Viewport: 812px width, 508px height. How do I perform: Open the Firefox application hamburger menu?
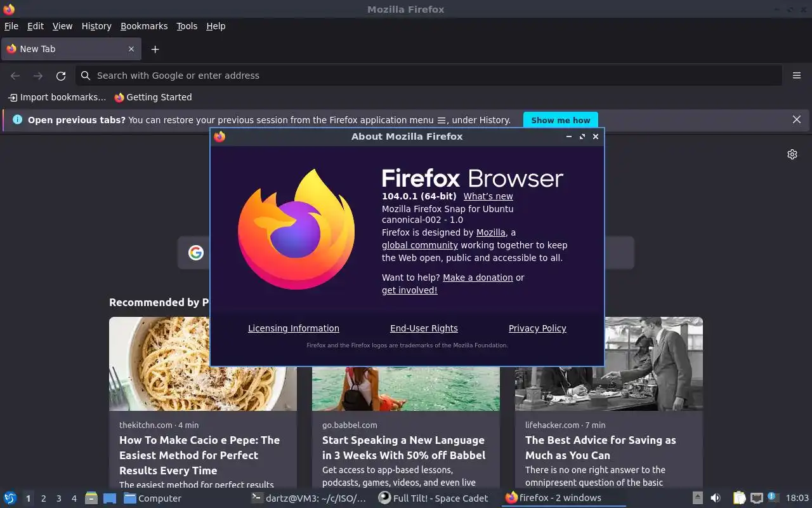(797, 76)
